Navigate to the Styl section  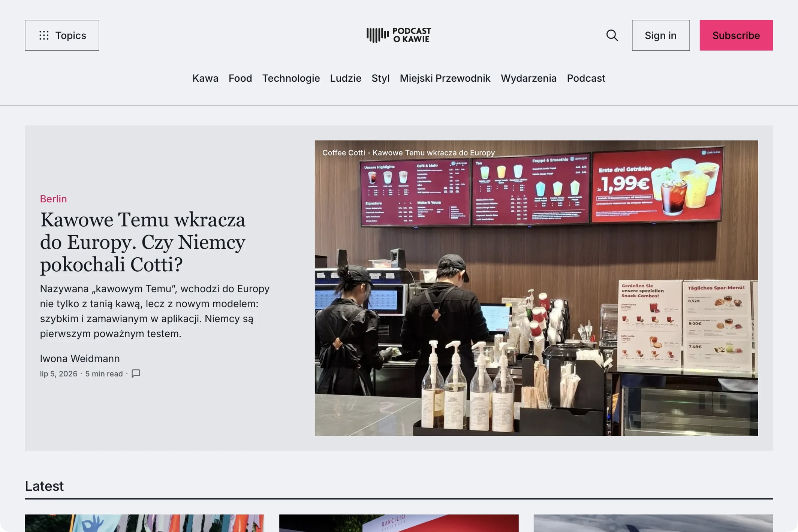pyautogui.click(x=380, y=78)
